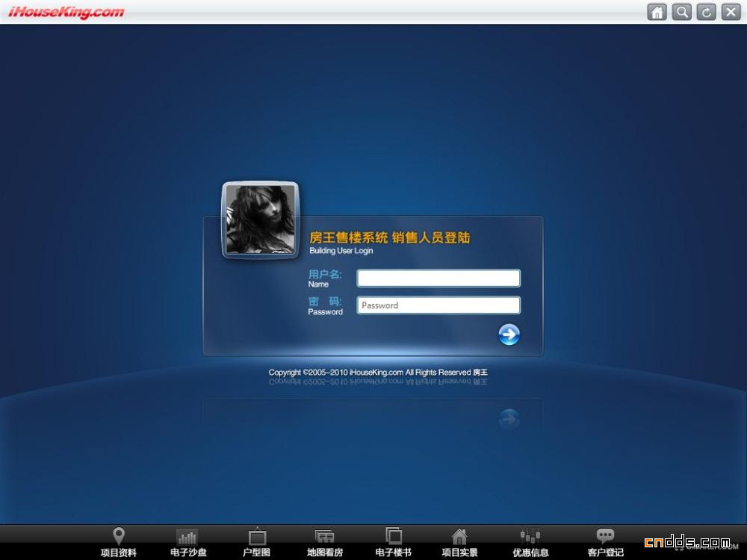Click the Building User Login subtitle
Screen dimensions: 747x560
(x=341, y=250)
